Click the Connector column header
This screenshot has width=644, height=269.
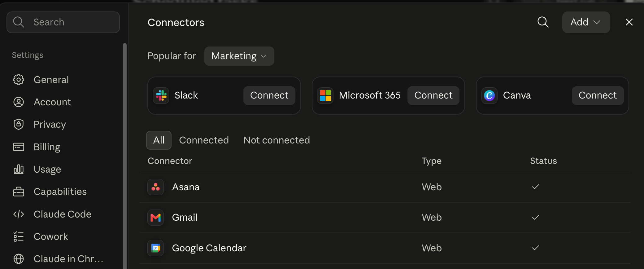170,161
